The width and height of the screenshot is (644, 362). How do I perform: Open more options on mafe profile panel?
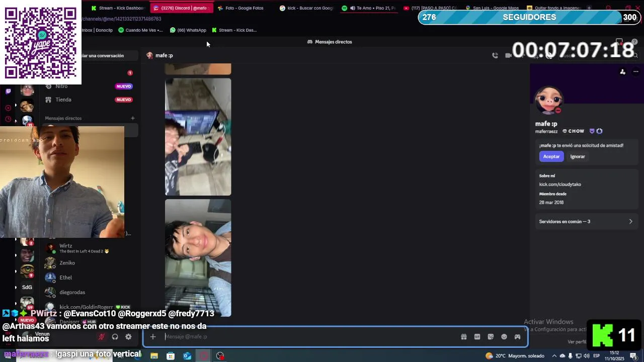click(x=636, y=72)
